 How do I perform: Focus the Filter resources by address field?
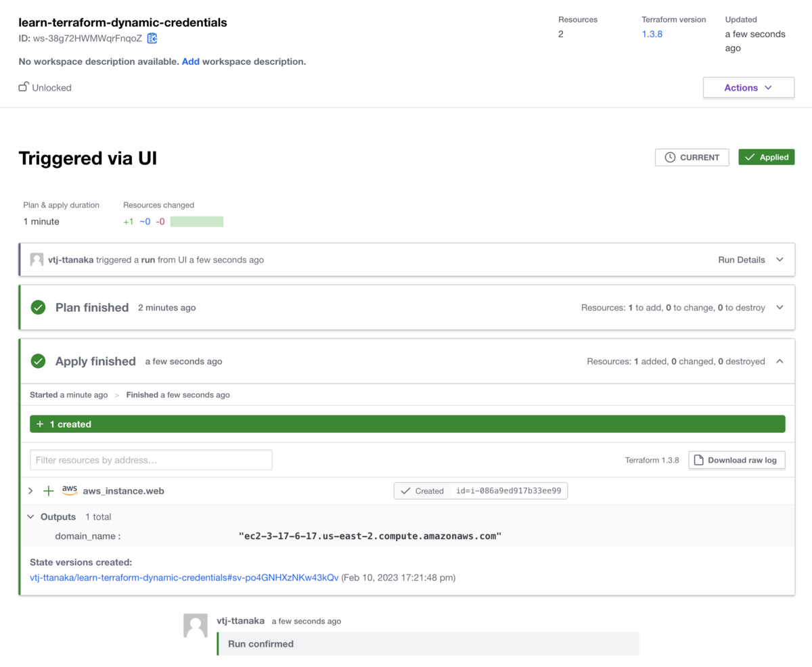[151, 460]
